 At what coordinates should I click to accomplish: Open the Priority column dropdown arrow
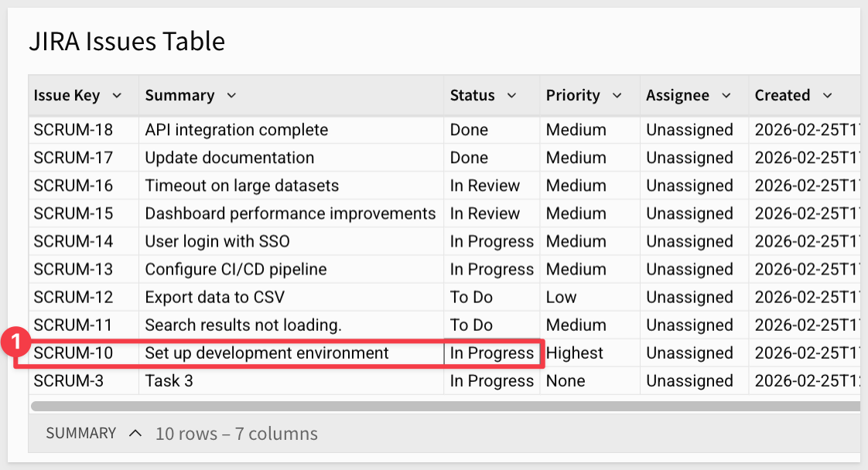(617, 96)
